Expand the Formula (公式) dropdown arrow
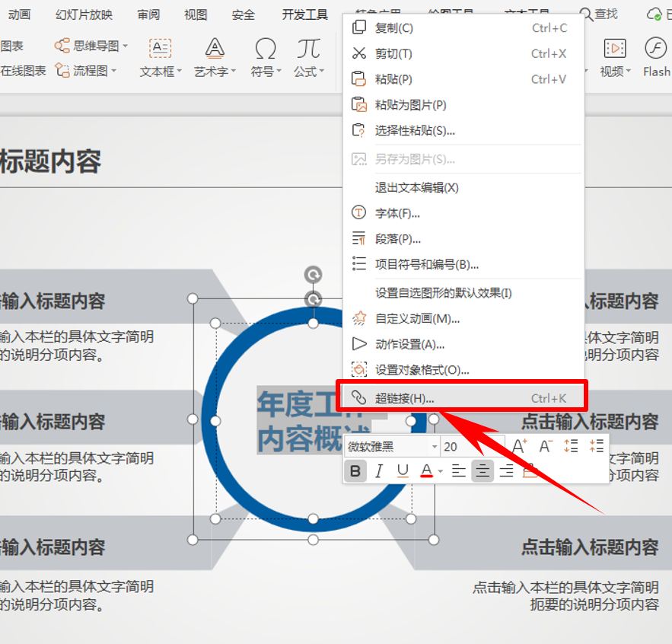This screenshot has height=644, width=672. coord(322,71)
